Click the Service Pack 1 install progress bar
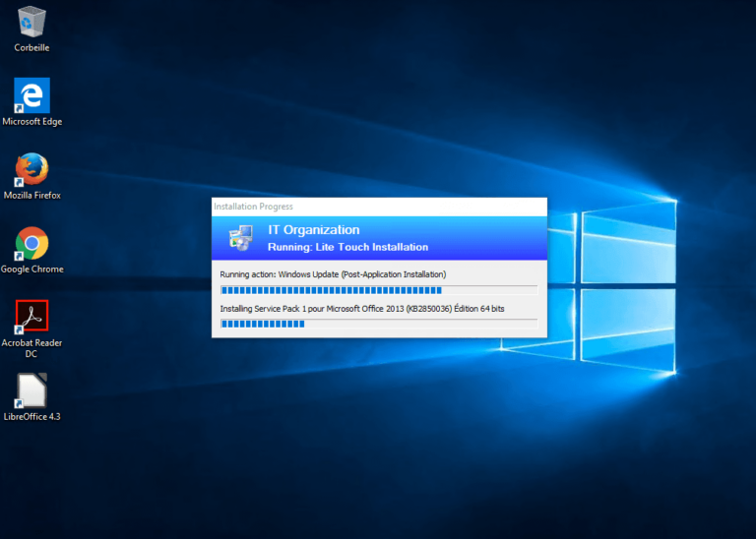Image resolution: width=756 pixels, height=539 pixels. click(x=379, y=324)
